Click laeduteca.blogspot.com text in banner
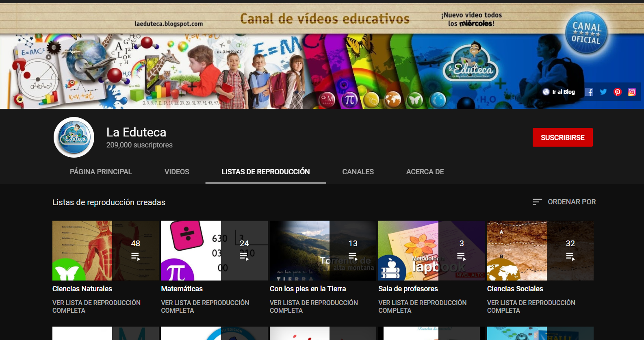Image resolution: width=644 pixels, height=340 pixels. (x=169, y=24)
